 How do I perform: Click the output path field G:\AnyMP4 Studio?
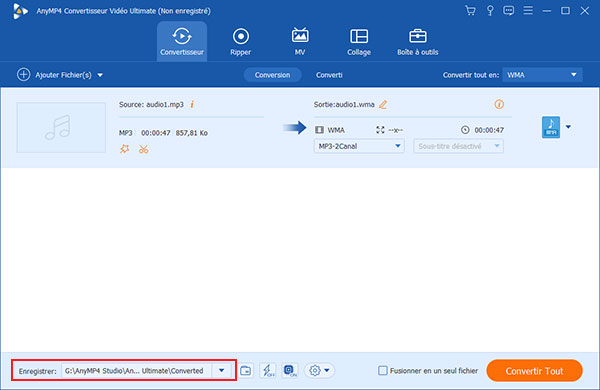[x=136, y=370]
